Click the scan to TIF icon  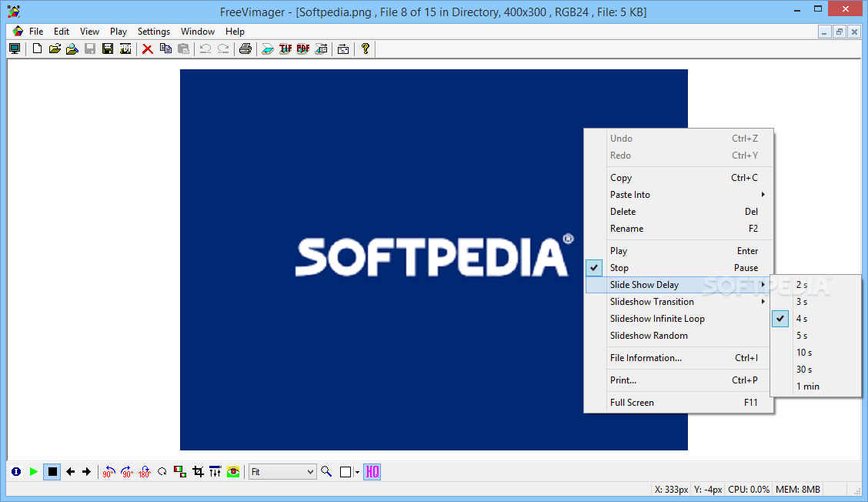(285, 49)
